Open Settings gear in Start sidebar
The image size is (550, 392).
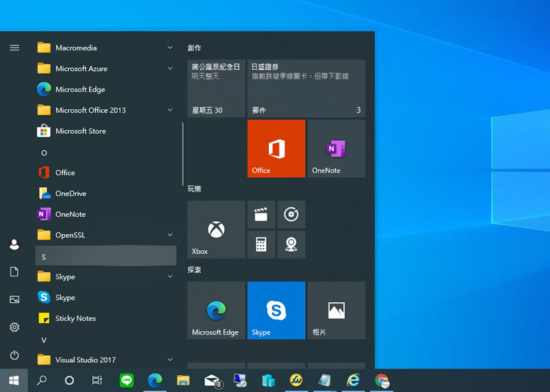click(14, 327)
